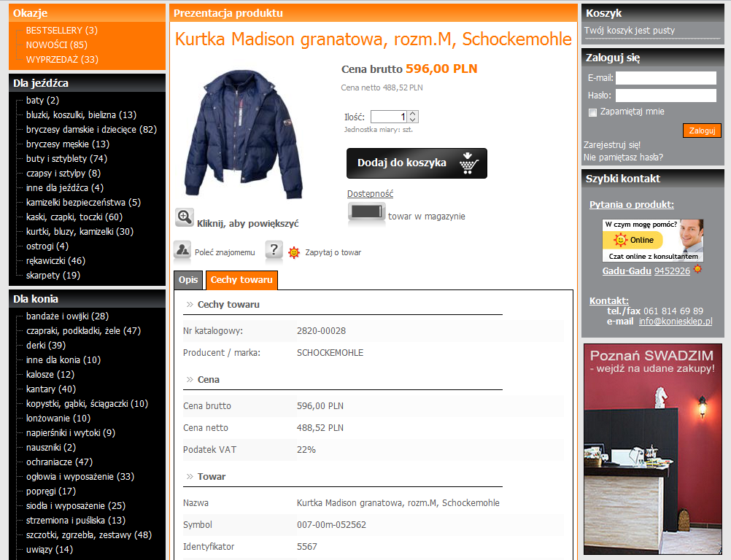The height and width of the screenshot is (560, 731).
Task: Open NOWOŚCI (85) category
Action: 57,44
